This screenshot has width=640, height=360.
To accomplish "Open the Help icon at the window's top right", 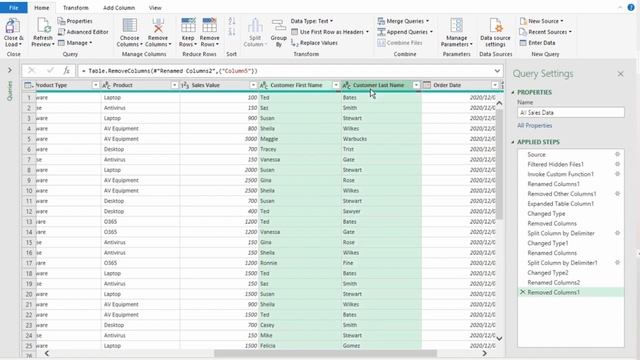I will tap(631, 7).
